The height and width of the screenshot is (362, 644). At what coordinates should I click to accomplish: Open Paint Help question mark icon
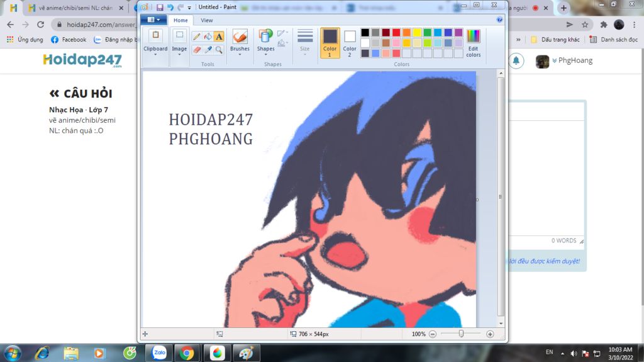[499, 20]
